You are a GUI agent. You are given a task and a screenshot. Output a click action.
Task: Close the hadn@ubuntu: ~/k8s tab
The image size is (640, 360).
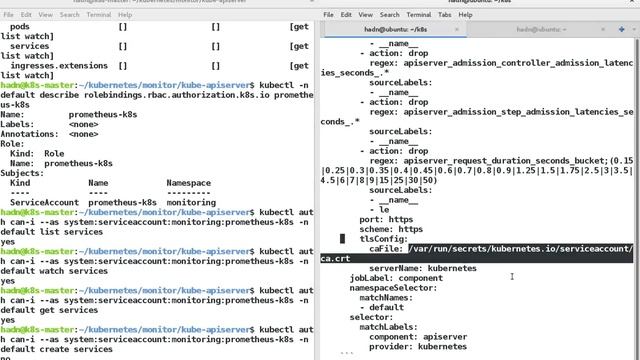click(457, 29)
